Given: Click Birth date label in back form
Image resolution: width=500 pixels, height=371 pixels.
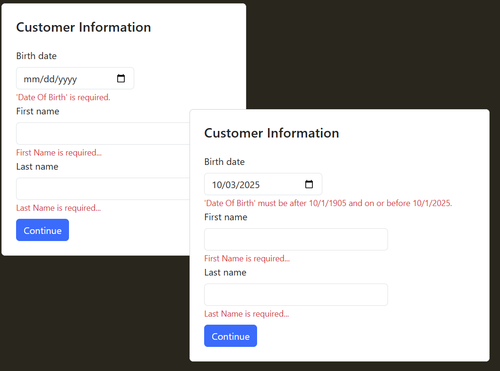Looking at the screenshot, I should point(36,56).
